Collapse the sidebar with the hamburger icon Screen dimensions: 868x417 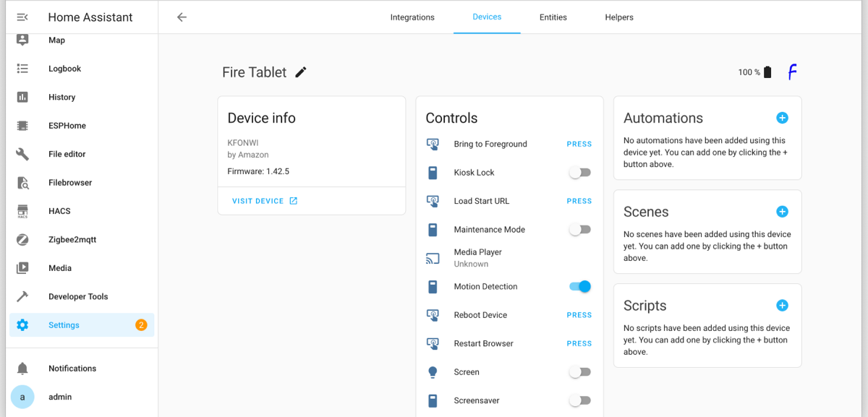22,17
